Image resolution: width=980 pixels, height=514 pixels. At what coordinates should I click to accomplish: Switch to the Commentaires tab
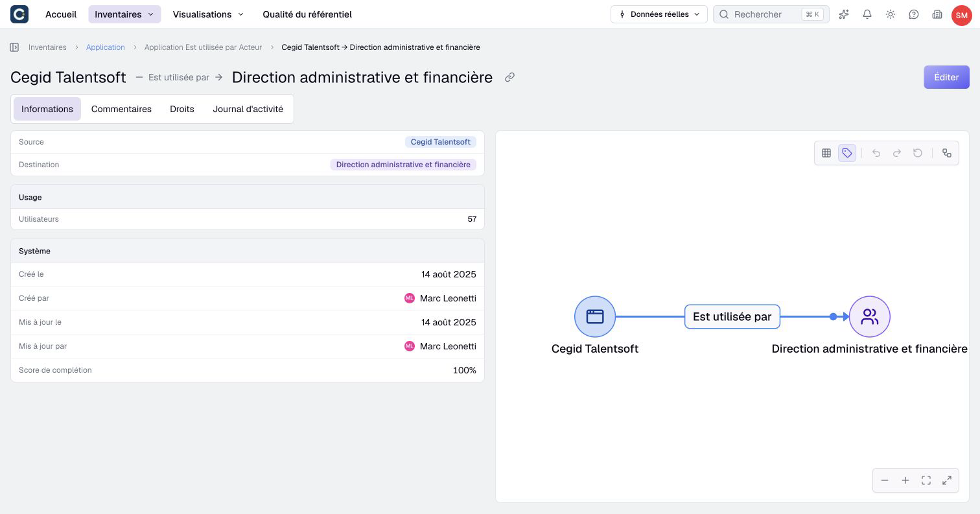121,109
